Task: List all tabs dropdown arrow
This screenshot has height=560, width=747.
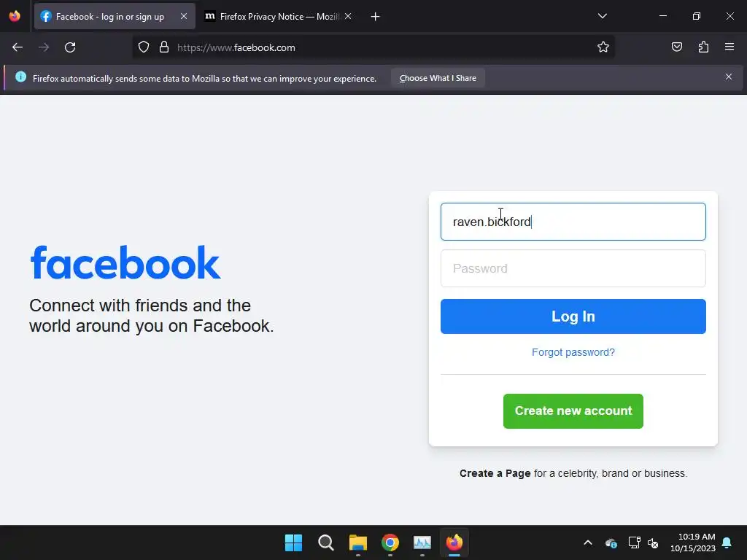Action: 602,16
